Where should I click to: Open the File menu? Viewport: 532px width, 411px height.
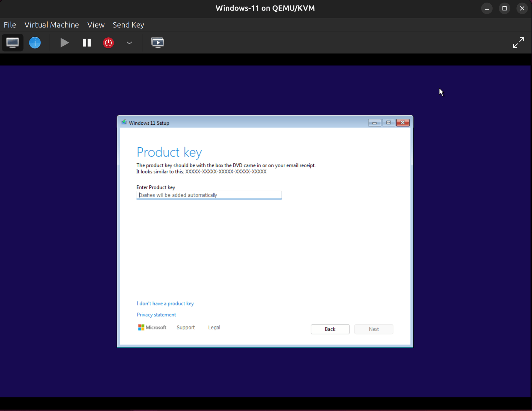(x=10, y=25)
